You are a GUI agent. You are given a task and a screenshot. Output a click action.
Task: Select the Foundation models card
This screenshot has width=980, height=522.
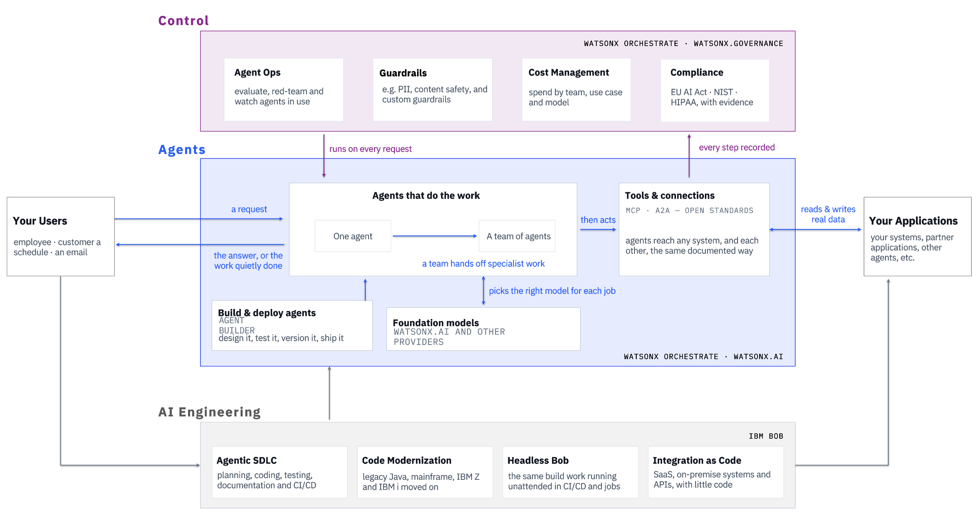tap(483, 329)
